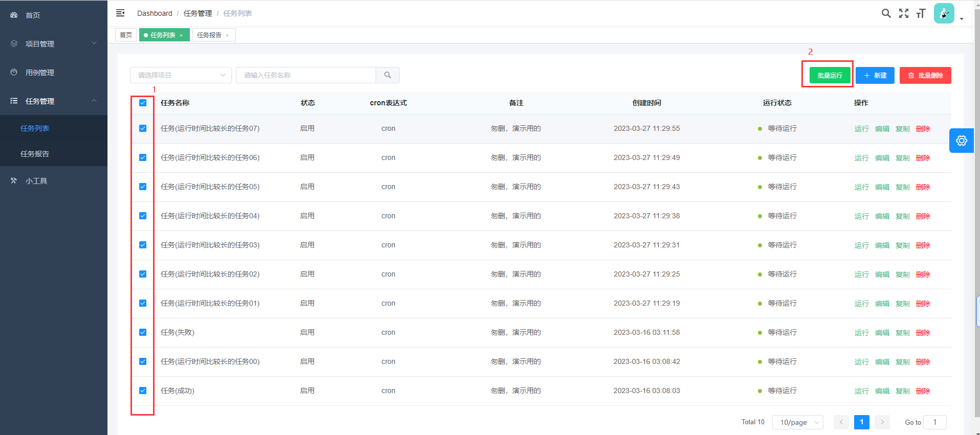Uncheck the row for 任务07
This screenshot has width=980, height=435.
(x=143, y=128)
